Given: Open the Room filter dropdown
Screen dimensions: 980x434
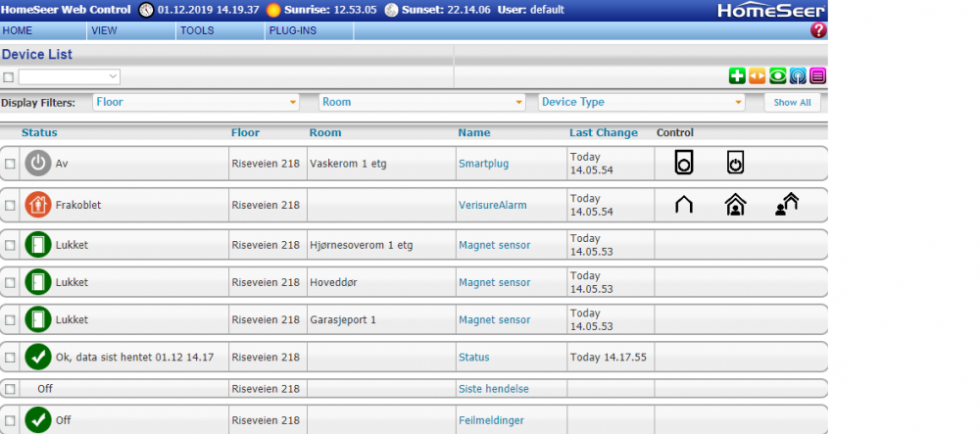Looking at the screenshot, I should 422,102.
